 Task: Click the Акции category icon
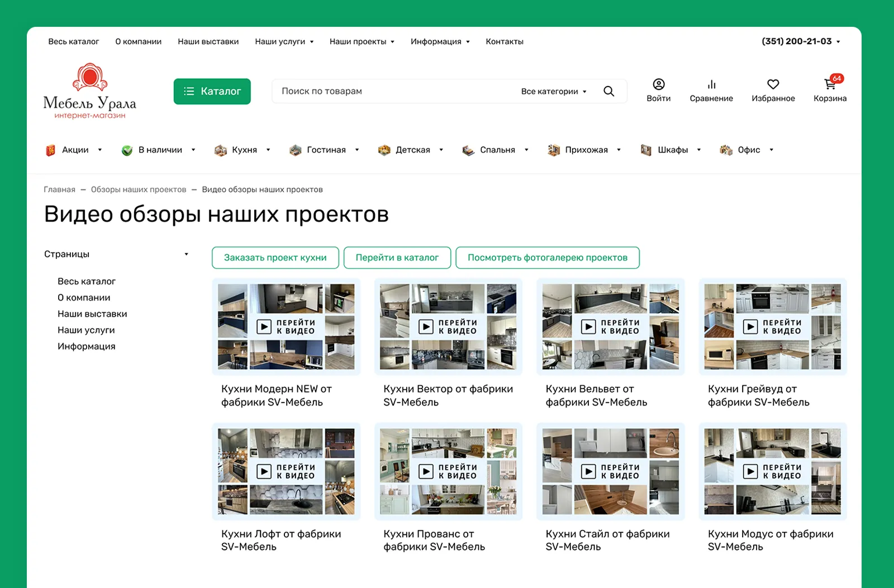coord(50,150)
